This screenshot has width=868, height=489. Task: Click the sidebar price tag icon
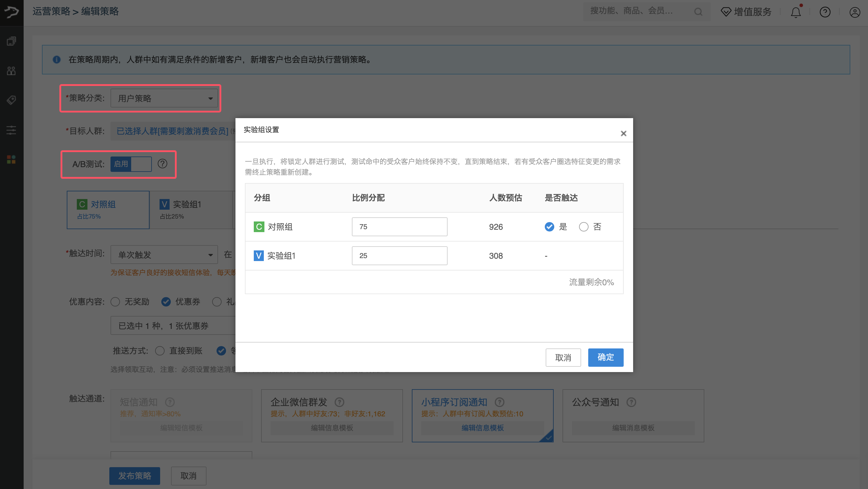pos(12,100)
